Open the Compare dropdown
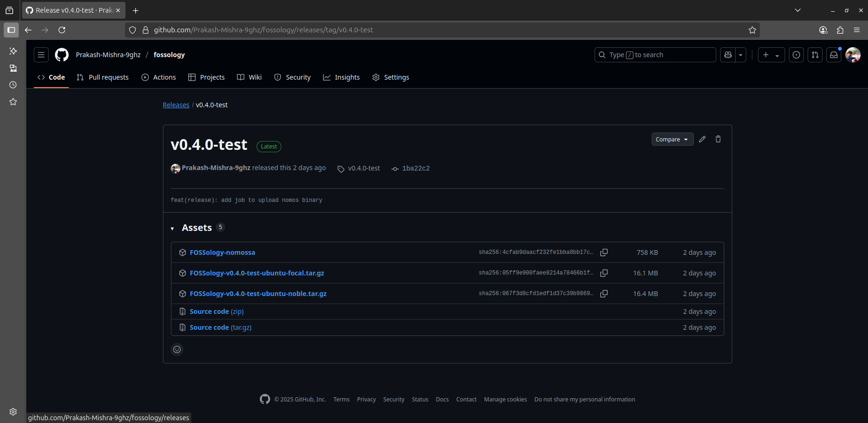This screenshot has width=868, height=423. [x=672, y=139]
